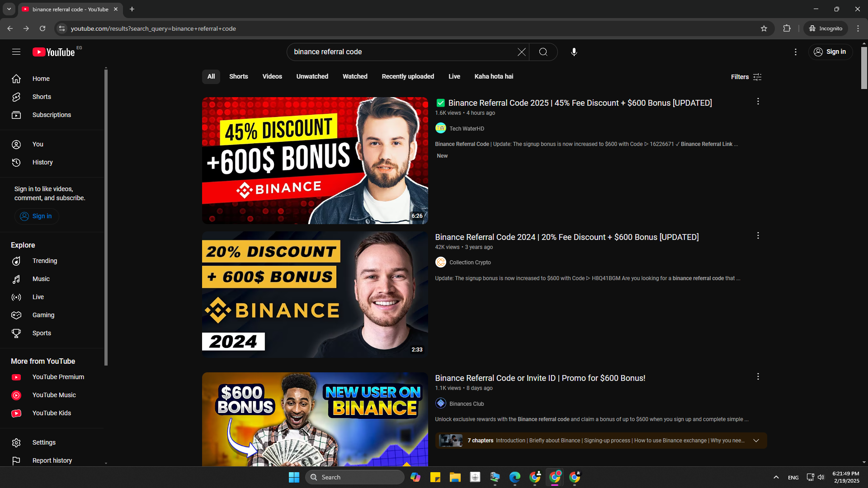Screen dimensions: 868x488
Task: Open watch History in sidebar
Action: [x=42, y=162]
